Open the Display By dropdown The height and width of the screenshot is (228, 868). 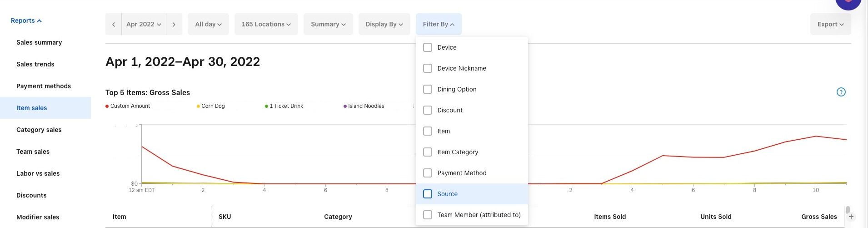click(384, 25)
